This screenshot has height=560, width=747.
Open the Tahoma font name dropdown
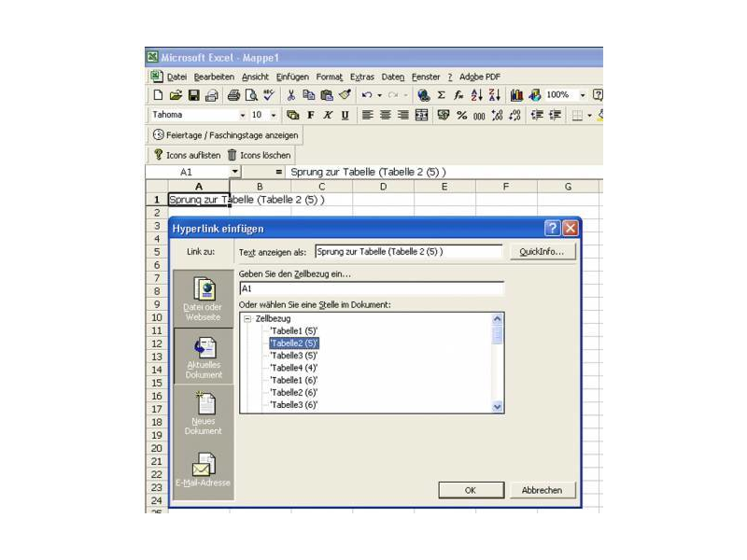point(243,115)
